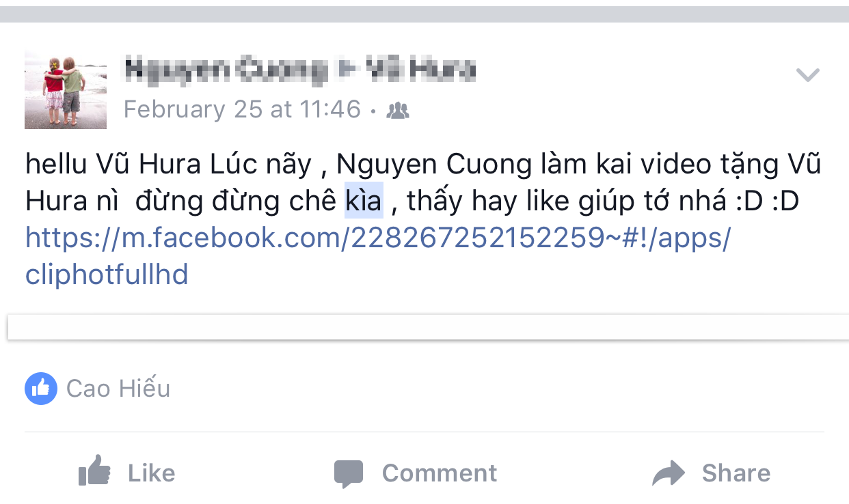Click the empty link preview box
849x504 pixels.
427,327
